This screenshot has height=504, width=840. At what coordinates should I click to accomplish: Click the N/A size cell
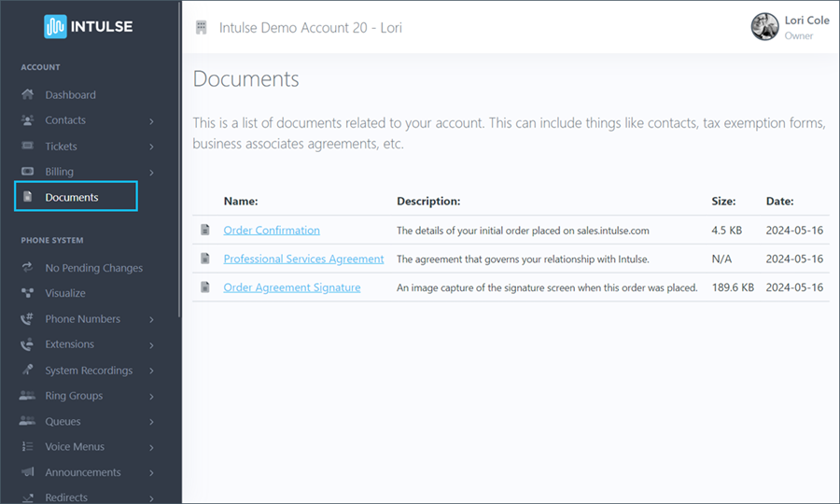coord(721,259)
